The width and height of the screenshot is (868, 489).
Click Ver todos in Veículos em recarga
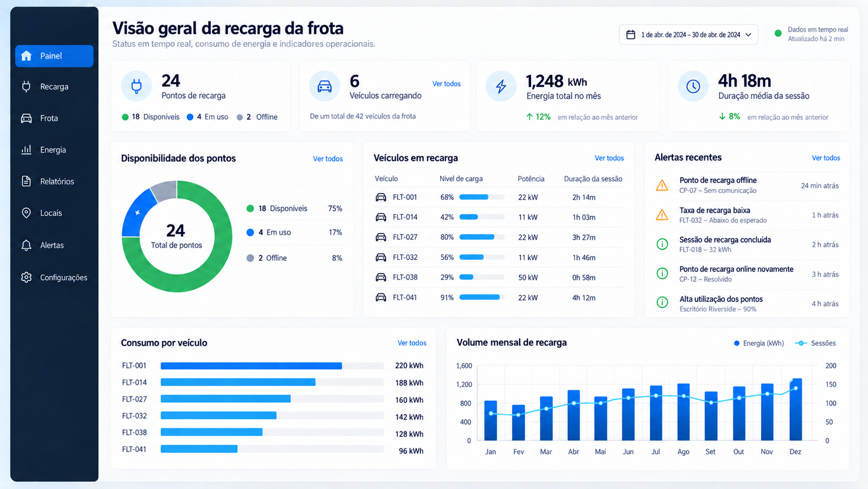tap(609, 158)
